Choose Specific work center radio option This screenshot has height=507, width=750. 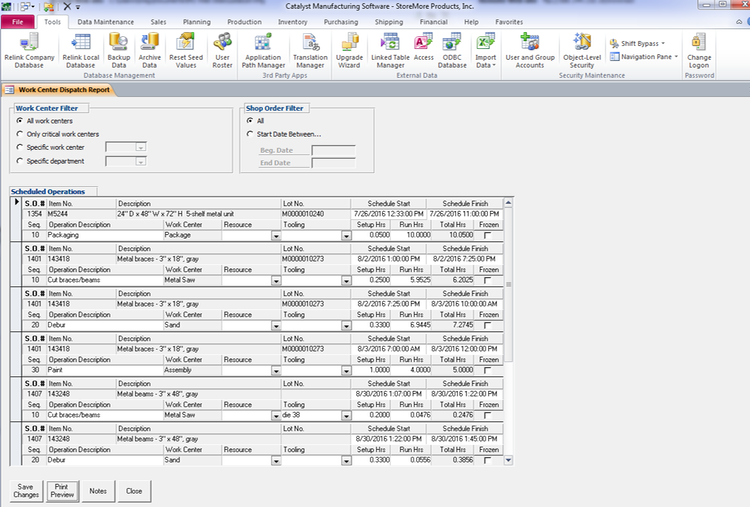tap(20, 147)
